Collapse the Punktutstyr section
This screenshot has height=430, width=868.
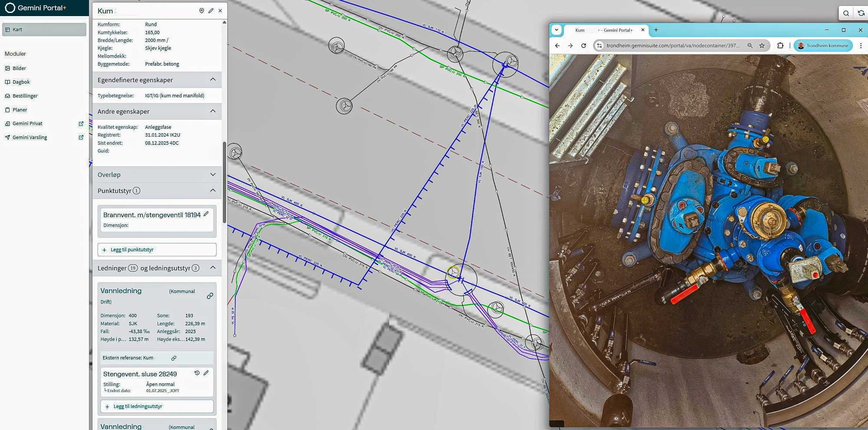point(213,190)
